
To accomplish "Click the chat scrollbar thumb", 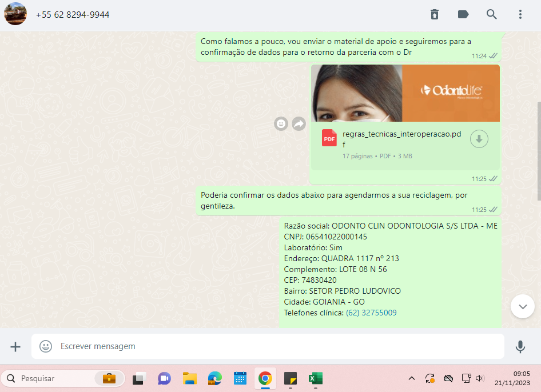I will coord(538,151).
